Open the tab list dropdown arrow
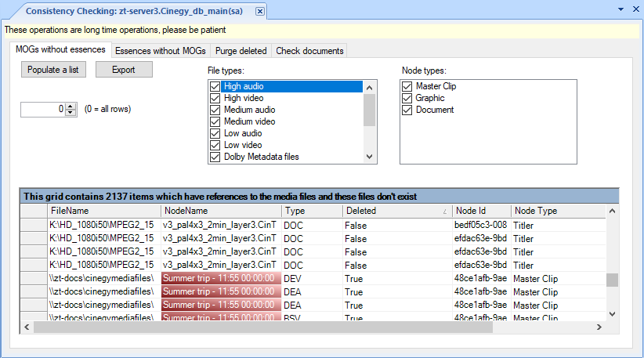The width and height of the screenshot is (644, 358). 621,9
